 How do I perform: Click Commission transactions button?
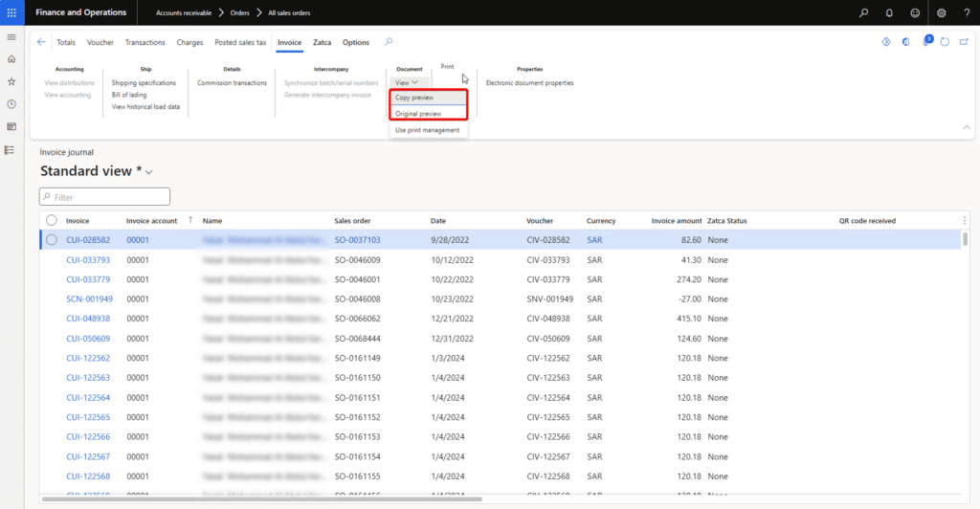[232, 82]
